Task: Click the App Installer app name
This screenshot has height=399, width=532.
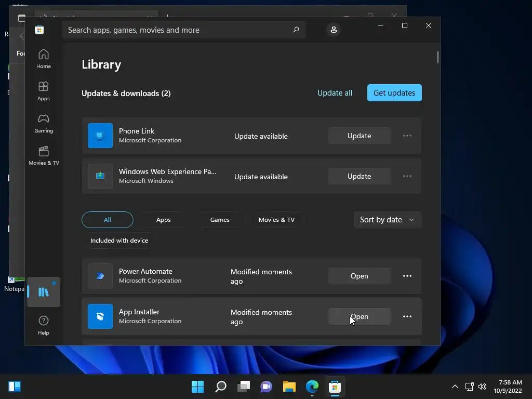Action: (139, 312)
